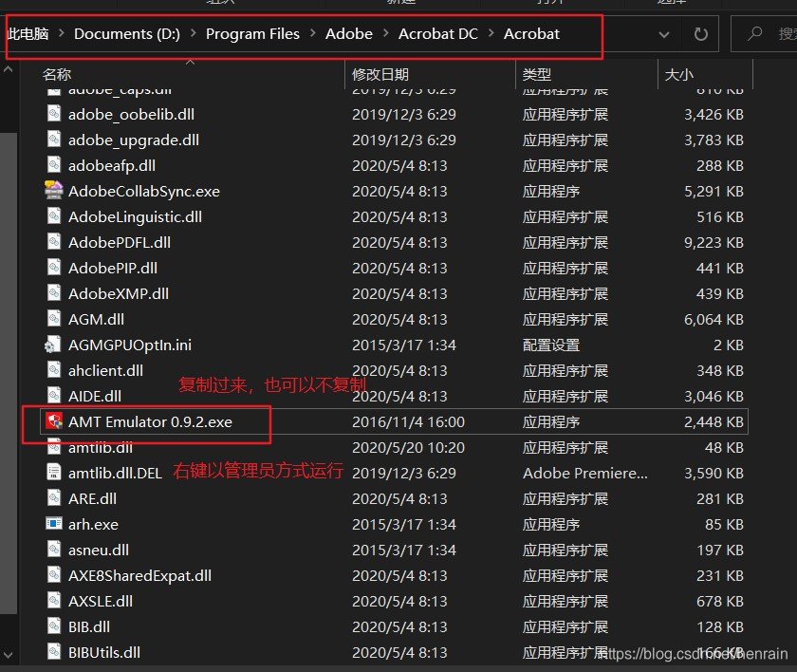Click the arh.exe application icon
This screenshot has width=797, height=672.
pos(54,523)
